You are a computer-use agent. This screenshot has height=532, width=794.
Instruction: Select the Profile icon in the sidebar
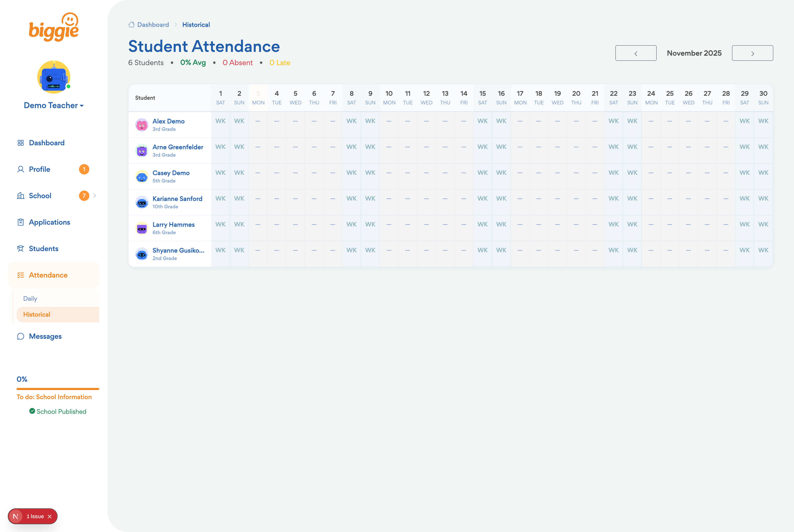point(20,169)
